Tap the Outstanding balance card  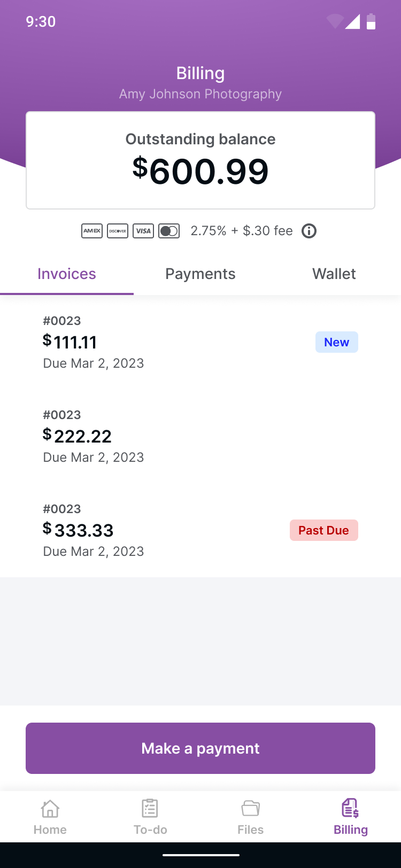tap(200, 160)
